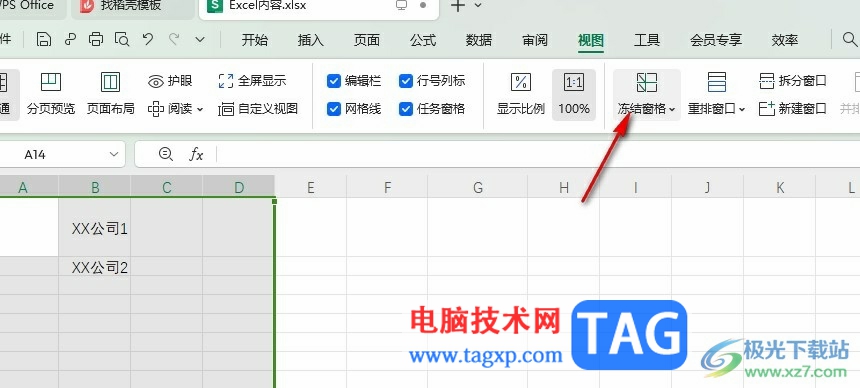The image size is (860, 388).
Task: Open the 阅读 mode dropdown arrow
Action: tap(200, 109)
